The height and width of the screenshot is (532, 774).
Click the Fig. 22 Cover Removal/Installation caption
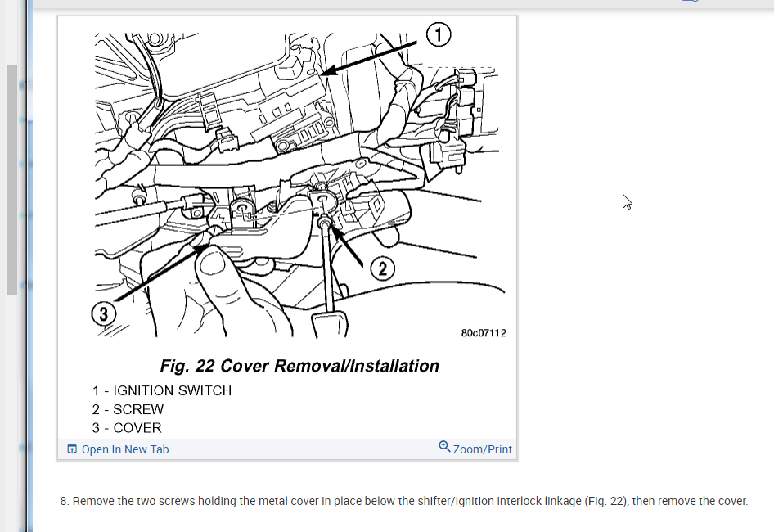coord(299,366)
